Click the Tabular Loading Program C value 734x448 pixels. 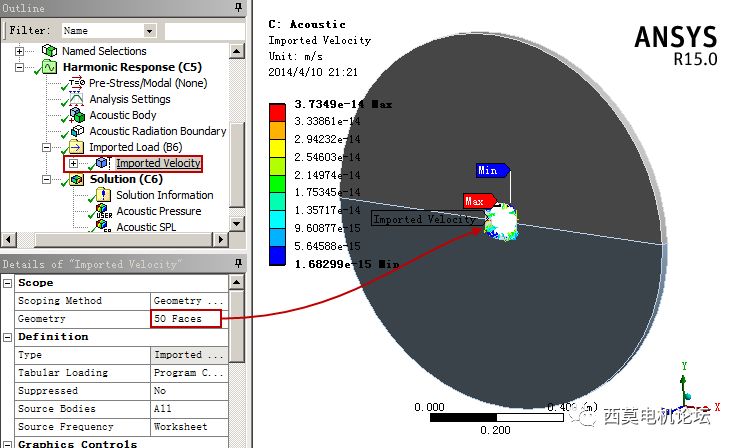tap(189, 373)
